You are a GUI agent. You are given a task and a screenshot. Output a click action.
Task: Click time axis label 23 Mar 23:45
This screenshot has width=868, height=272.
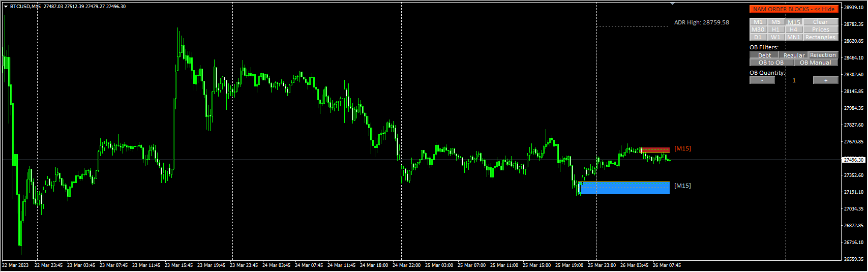tap(244, 265)
